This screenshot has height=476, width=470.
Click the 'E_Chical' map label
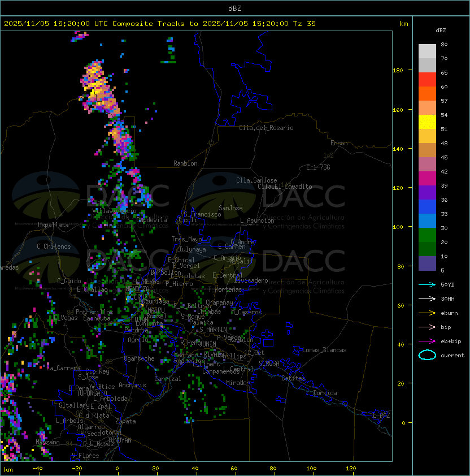[181, 260]
